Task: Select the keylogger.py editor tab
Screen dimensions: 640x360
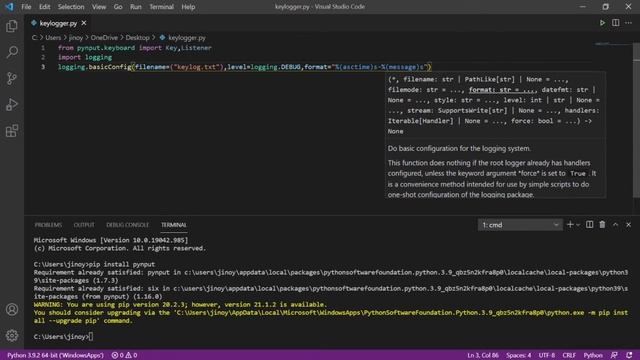Action: (x=58, y=23)
